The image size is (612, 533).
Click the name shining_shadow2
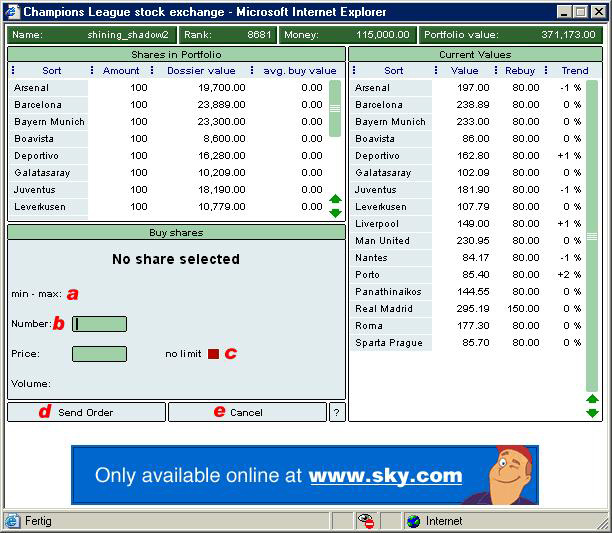coord(128,35)
